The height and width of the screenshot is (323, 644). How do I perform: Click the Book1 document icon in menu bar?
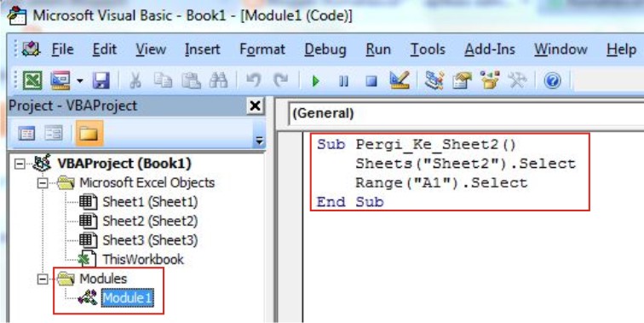pos(32,49)
